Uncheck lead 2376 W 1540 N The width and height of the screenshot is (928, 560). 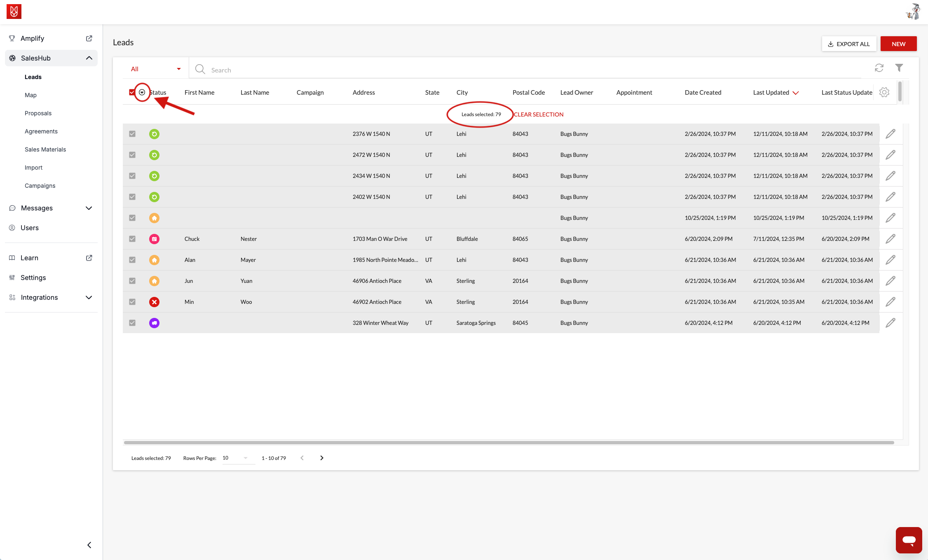pyautogui.click(x=132, y=134)
